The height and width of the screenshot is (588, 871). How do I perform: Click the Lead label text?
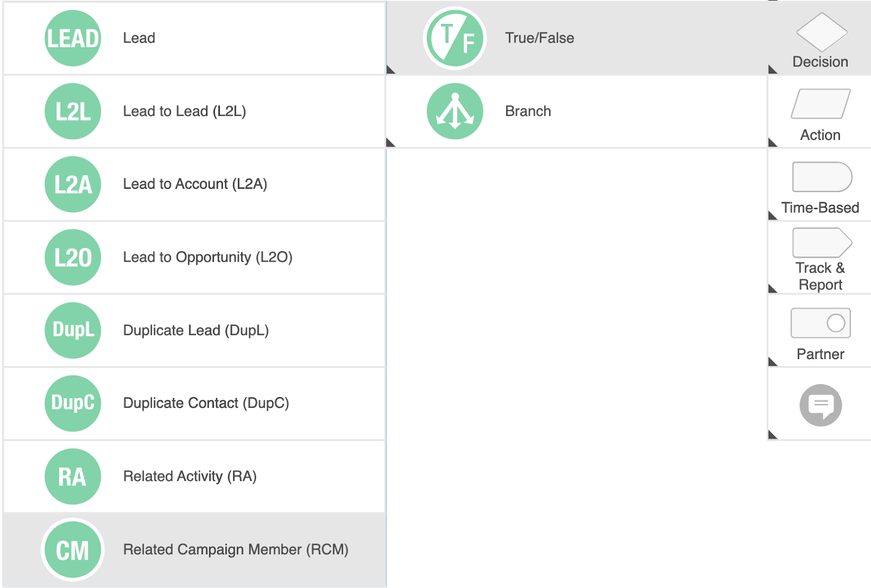pyautogui.click(x=139, y=38)
